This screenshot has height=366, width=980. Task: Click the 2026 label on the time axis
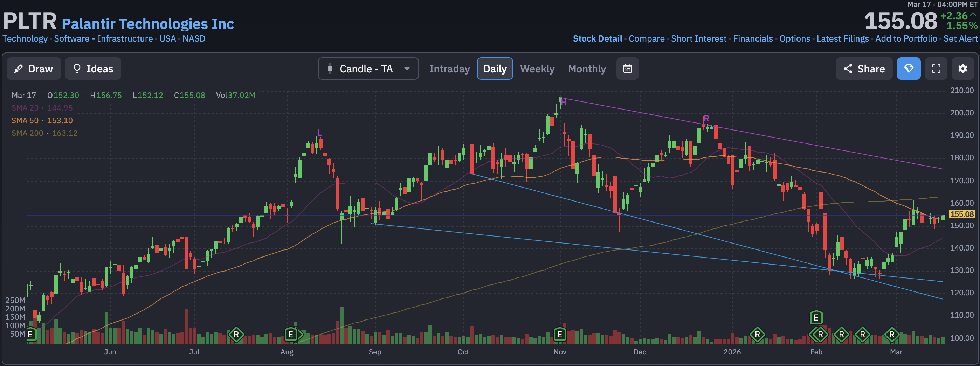tap(732, 352)
